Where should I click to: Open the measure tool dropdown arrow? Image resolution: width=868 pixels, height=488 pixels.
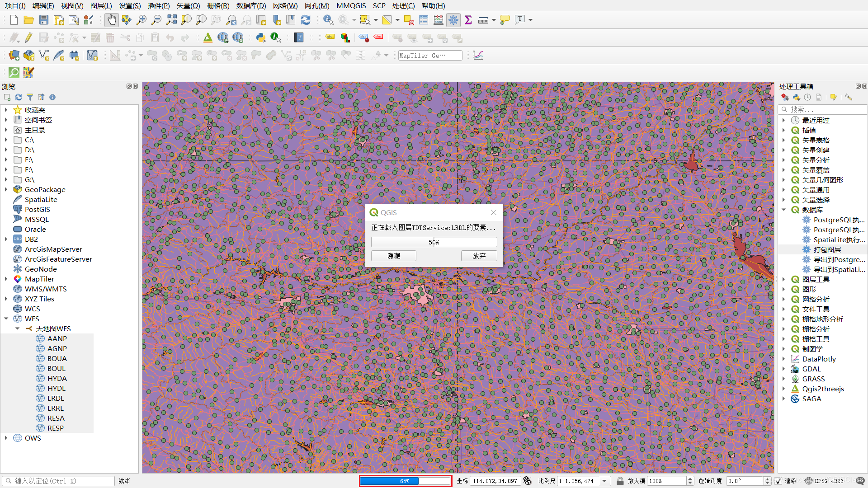(494, 20)
